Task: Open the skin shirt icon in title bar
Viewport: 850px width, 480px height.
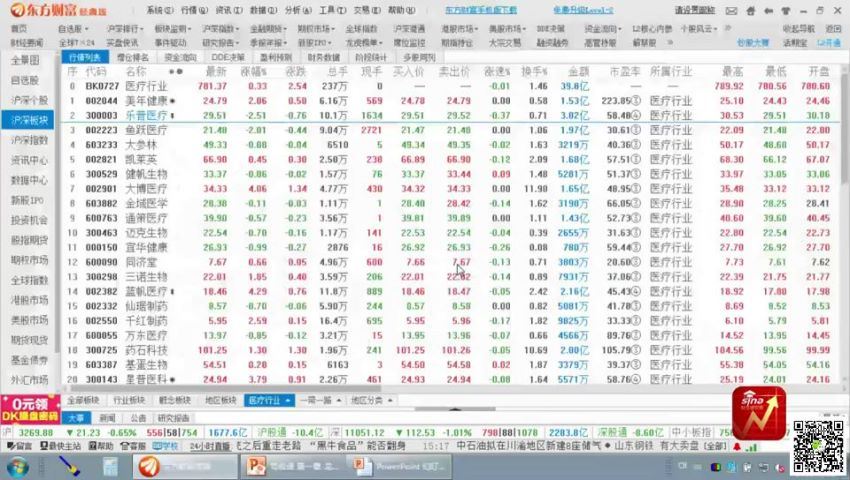Action: click(x=785, y=10)
